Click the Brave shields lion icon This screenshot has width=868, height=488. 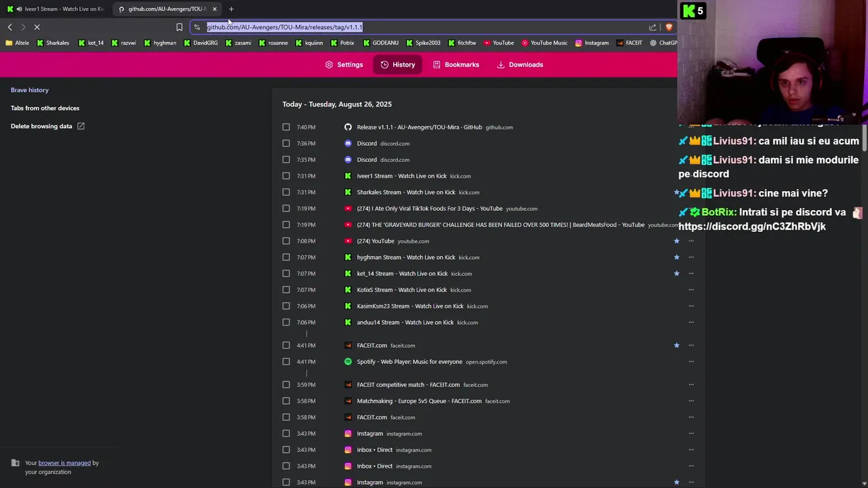coord(669,27)
